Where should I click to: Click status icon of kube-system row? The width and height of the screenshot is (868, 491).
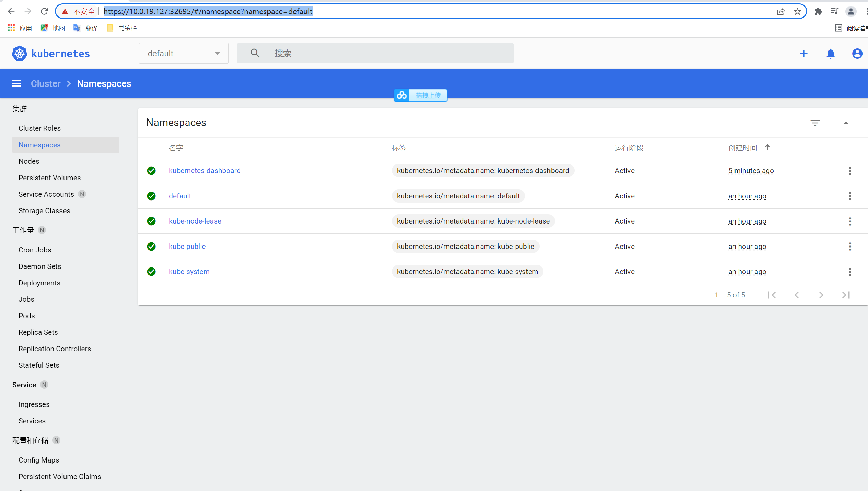click(151, 272)
